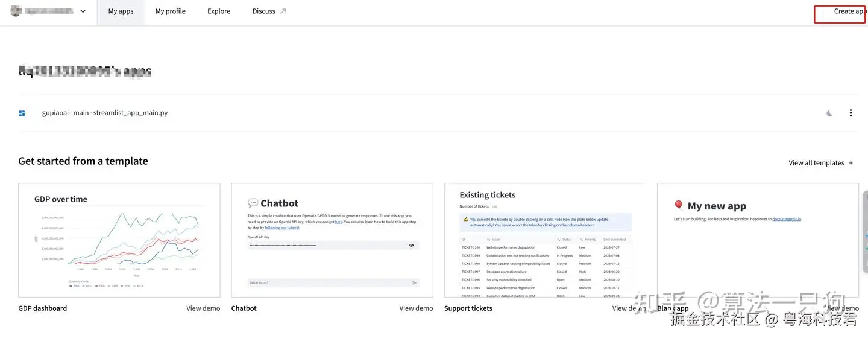Click the balloon icon in Blank app
Screen dimensions: 868x338
click(x=679, y=205)
